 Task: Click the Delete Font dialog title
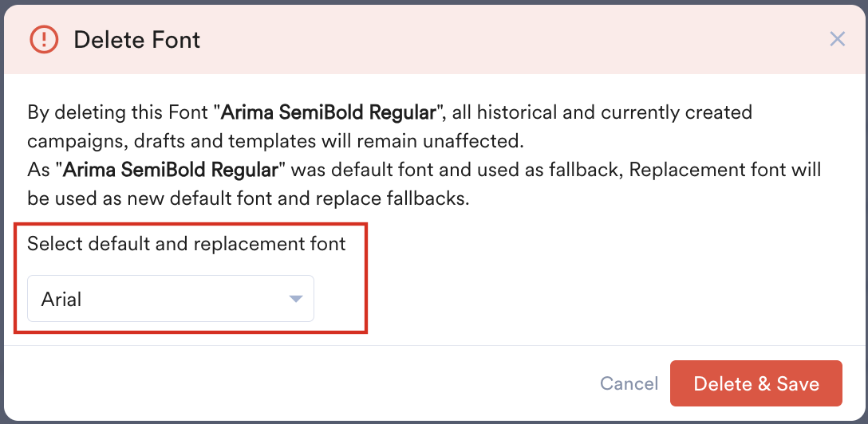click(x=136, y=40)
